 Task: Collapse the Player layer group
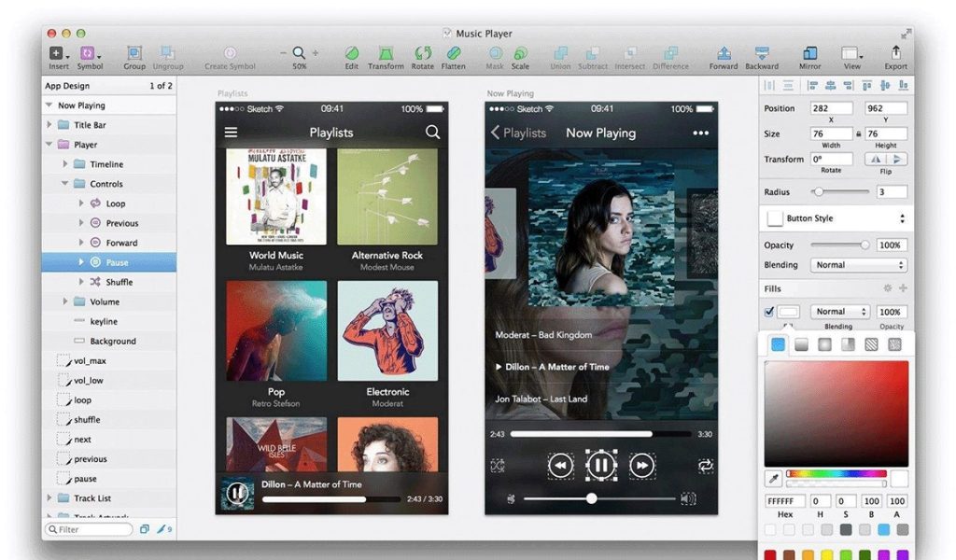coord(49,145)
